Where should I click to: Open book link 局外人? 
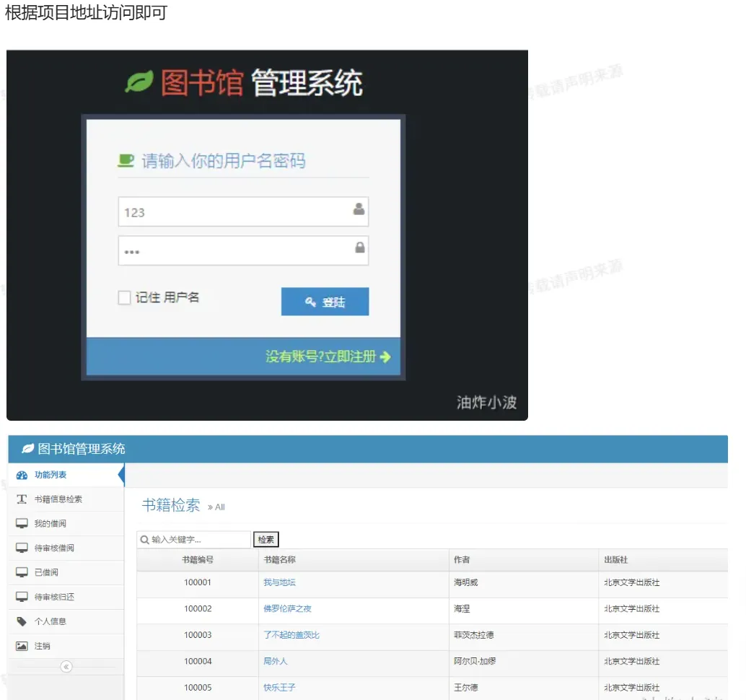click(x=276, y=661)
